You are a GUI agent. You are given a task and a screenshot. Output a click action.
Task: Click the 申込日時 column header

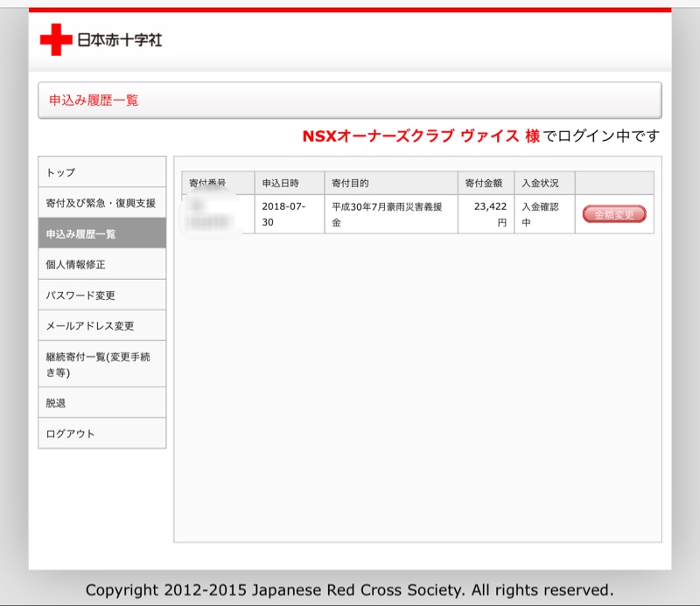point(290,183)
